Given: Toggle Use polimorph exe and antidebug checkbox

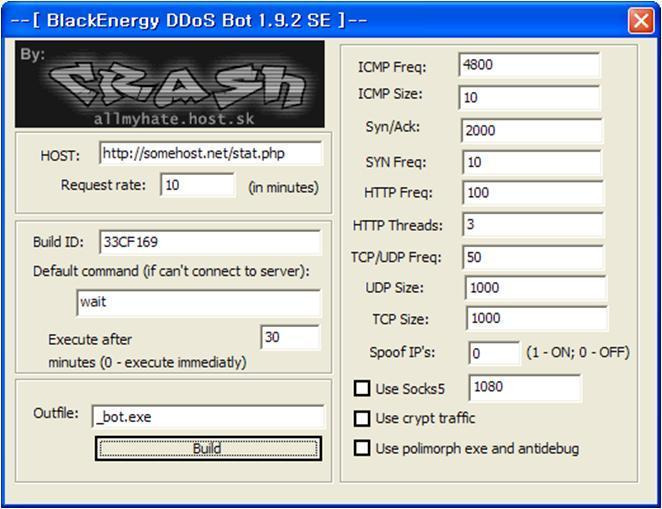Looking at the screenshot, I should click(x=362, y=448).
